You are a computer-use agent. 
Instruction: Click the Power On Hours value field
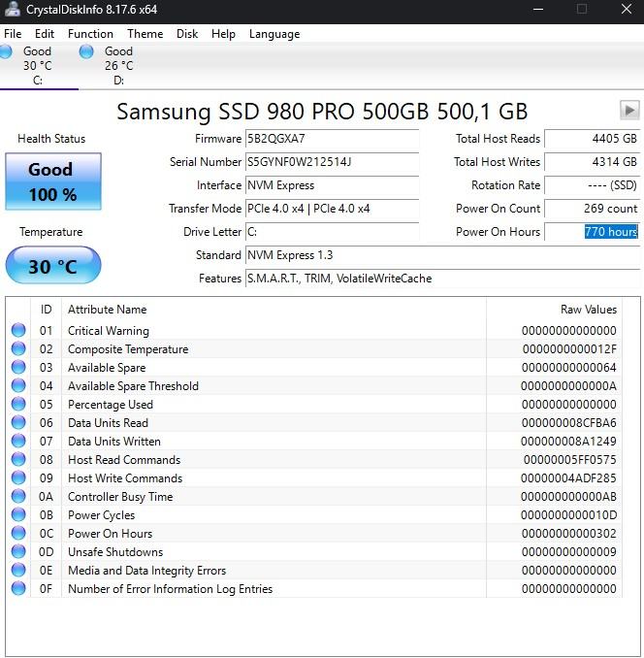591,232
